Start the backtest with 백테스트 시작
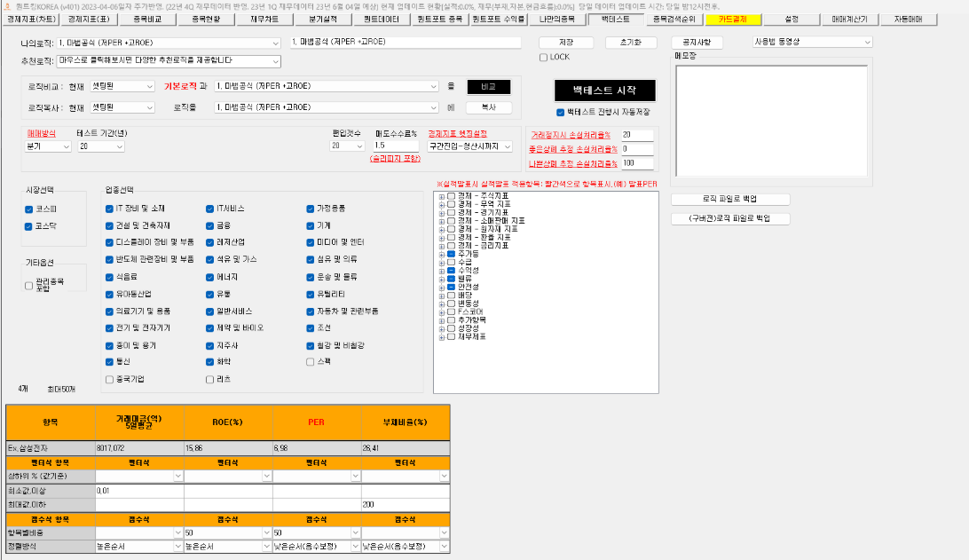969x560 pixels. click(604, 91)
